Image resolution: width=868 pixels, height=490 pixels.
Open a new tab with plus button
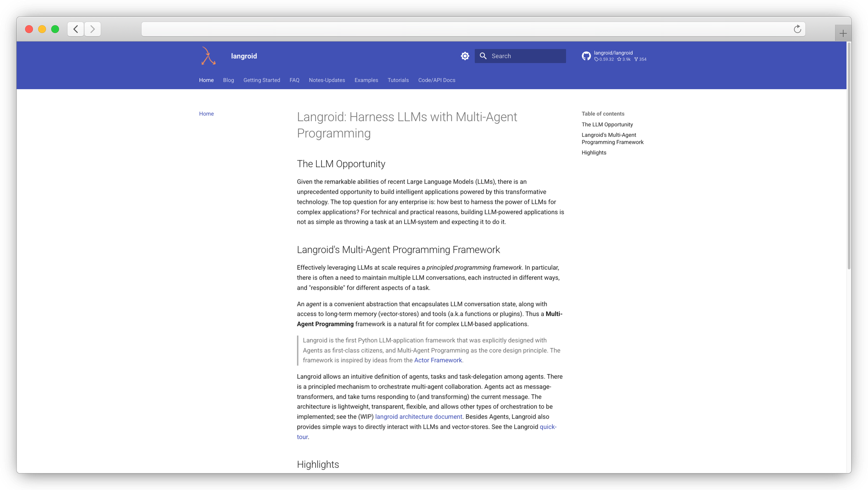tap(843, 33)
